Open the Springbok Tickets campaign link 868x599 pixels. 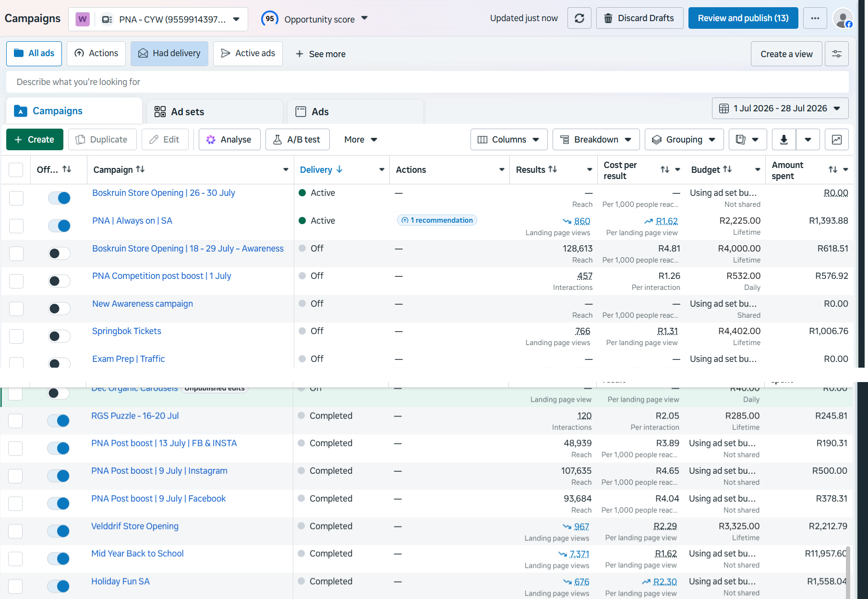(127, 331)
